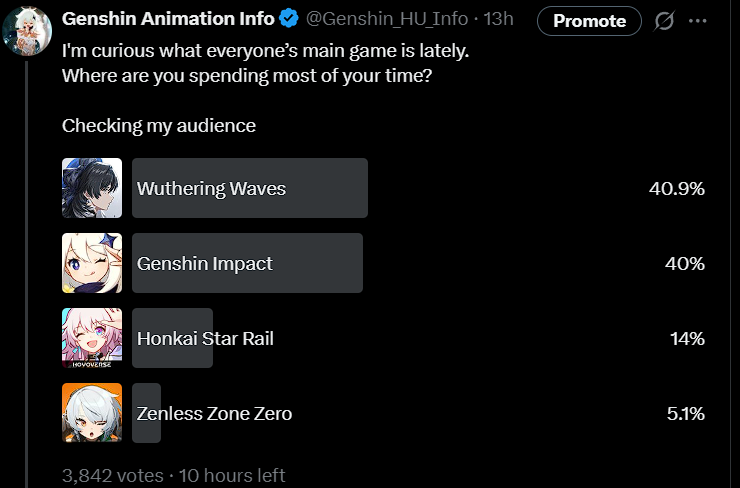Click the Honkai Star Rail game icon

coord(92,338)
